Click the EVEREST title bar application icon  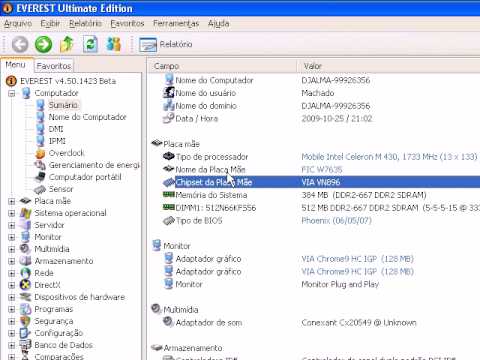[7, 8]
